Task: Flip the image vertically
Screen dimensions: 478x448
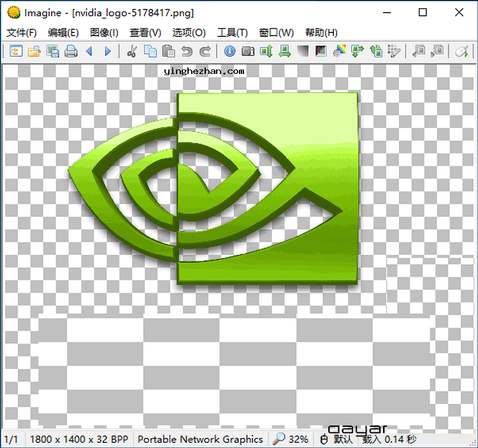Action: click(266, 52)
